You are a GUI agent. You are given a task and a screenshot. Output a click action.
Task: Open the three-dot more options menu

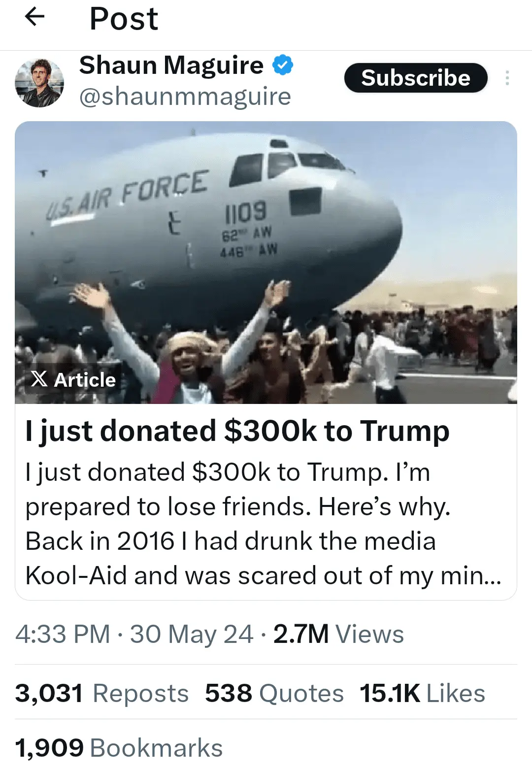[507, 78]
